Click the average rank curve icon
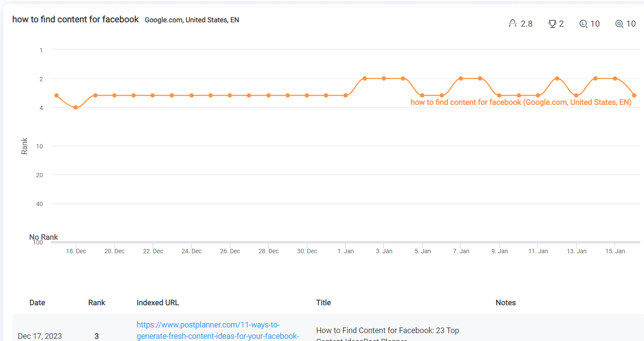 point(513,24)
